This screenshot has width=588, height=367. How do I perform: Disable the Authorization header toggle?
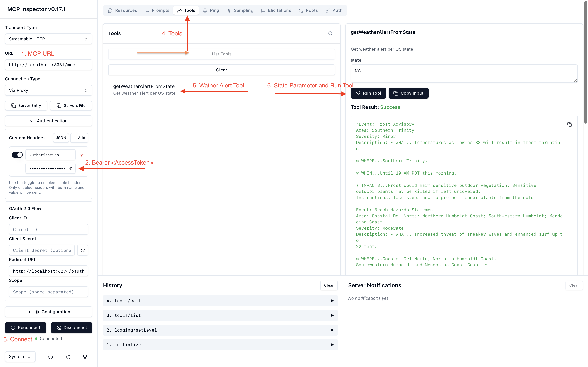[x=17, y=155]
